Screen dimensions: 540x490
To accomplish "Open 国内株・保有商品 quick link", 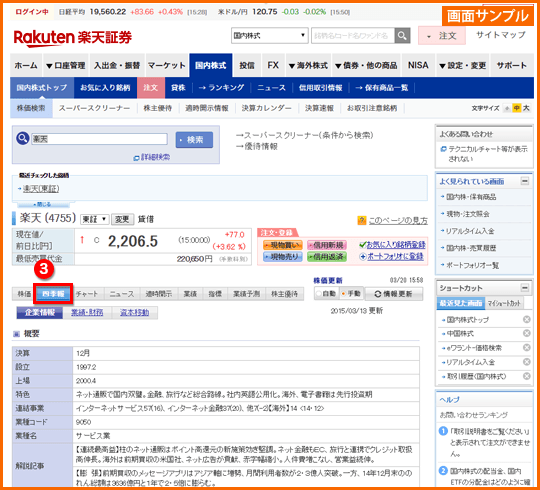I will click(x=471, y=197).
